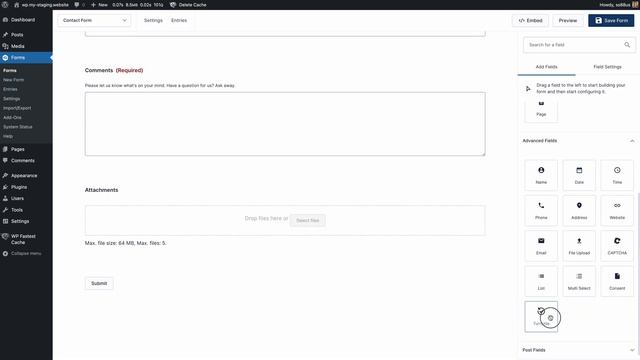Add the Consent field tile
Image resolution: width=640 pixels, height=360 pixels.
coord(617,281)
